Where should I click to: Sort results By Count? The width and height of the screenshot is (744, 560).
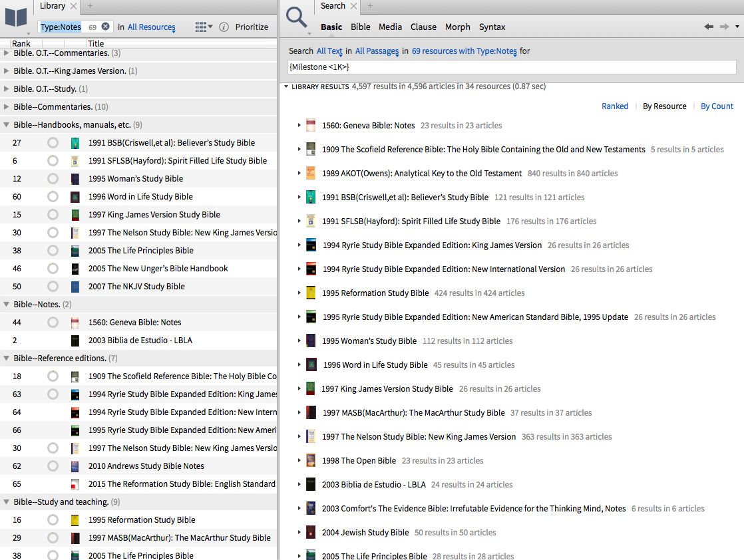tap(717, 106)
